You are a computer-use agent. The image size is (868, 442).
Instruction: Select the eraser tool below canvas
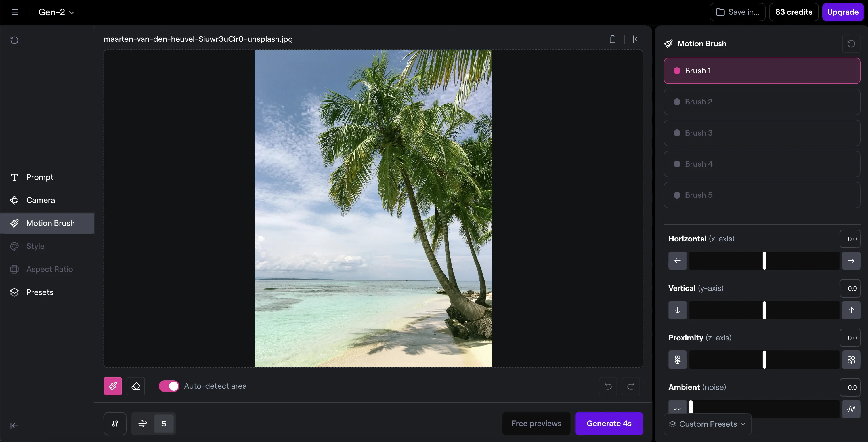tap(135, 386)
